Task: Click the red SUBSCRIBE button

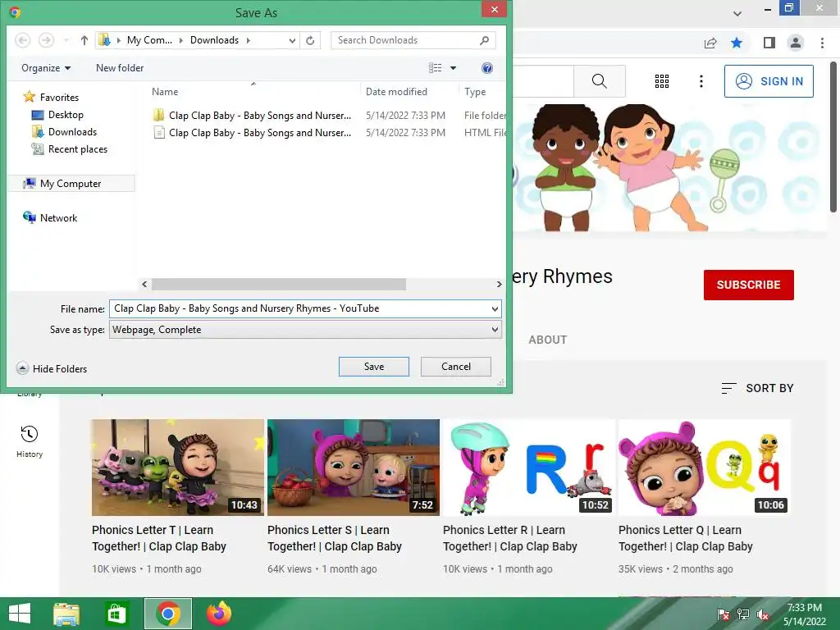Action: pyautogui.click(x=748, y=285)
